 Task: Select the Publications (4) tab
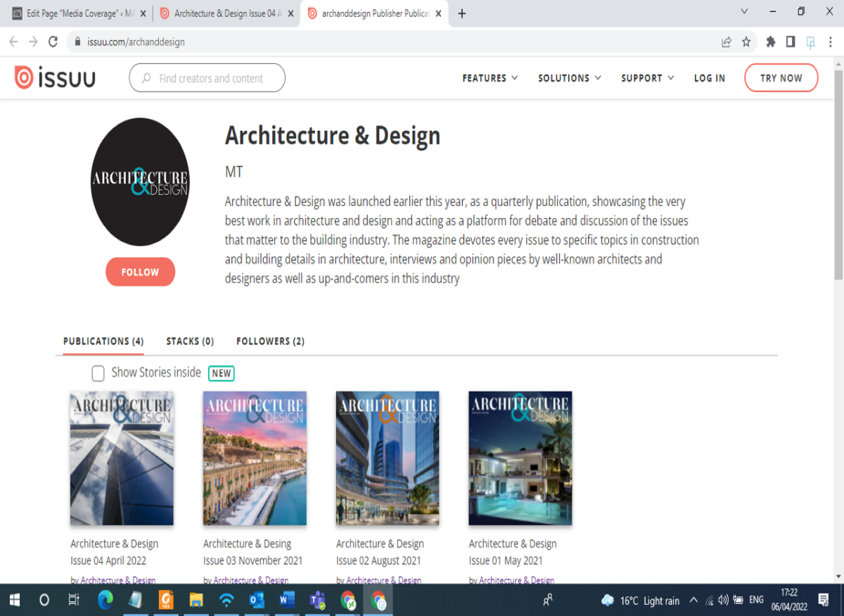point(103,341)
